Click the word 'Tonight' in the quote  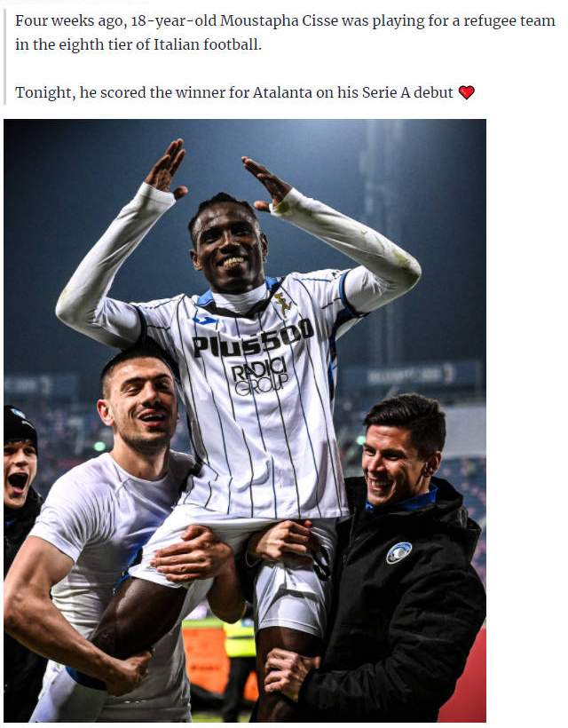pyautogui.click(x=44, y=92)
